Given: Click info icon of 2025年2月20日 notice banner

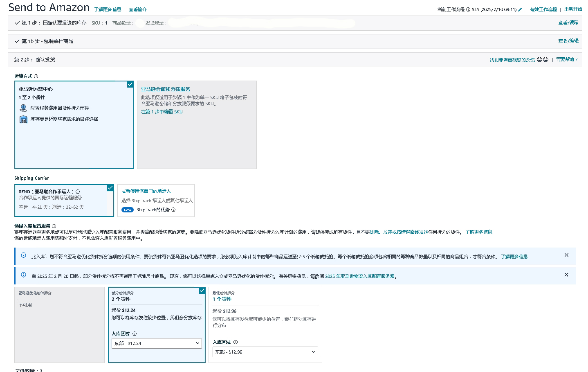Looking at the screenshot, I should (x=23, y=275).
